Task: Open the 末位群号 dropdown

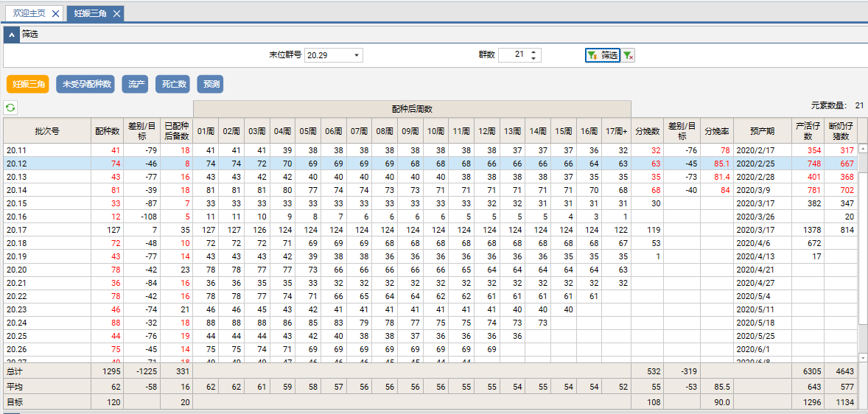Action: click(x=357, y=55)
